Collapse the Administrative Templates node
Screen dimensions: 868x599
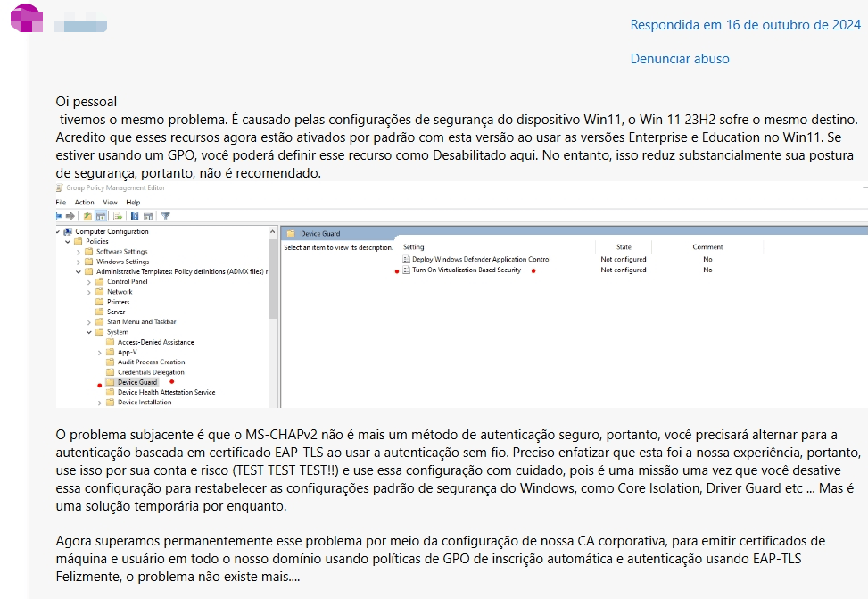[79, 272]
